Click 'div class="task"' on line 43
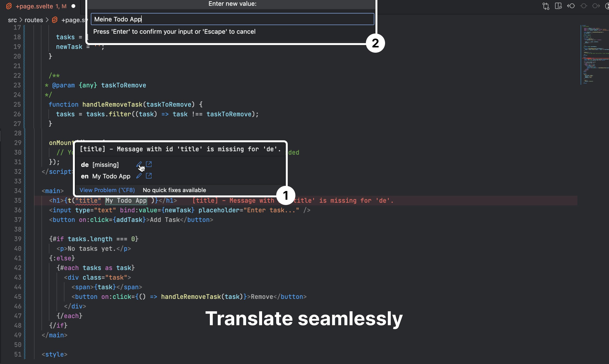The height and width of the screenshot is (364, 609). tap(98, 277)
